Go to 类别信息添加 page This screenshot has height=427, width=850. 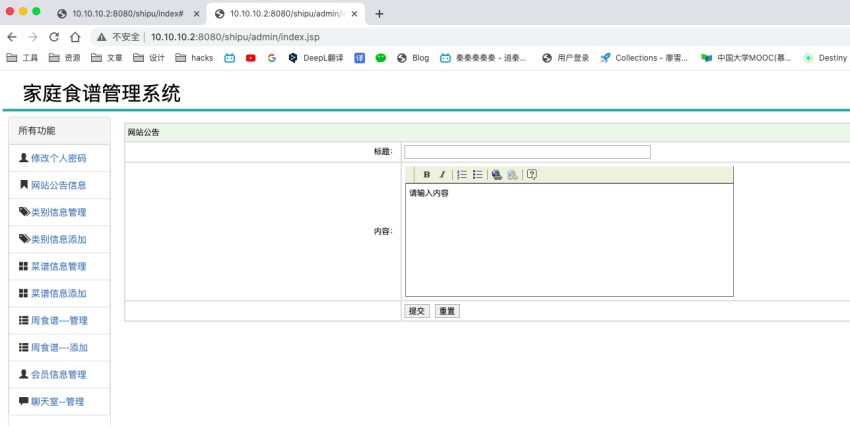(x=59, y=240)
